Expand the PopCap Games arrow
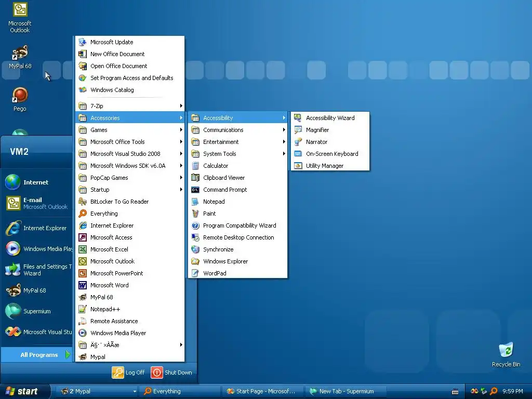Viewport: 532px width, 399px height. (x=181, y=178)
